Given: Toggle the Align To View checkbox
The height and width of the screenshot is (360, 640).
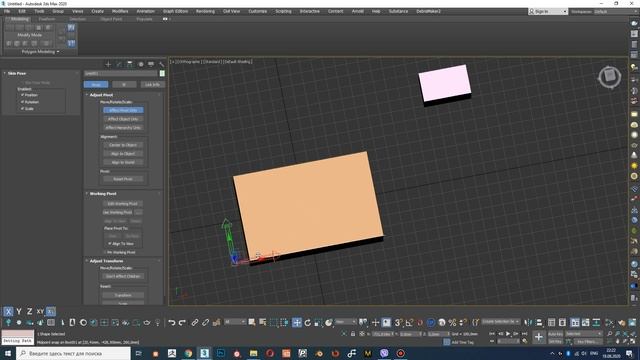Looking at the screenshot, I should (x=110, y=244).
